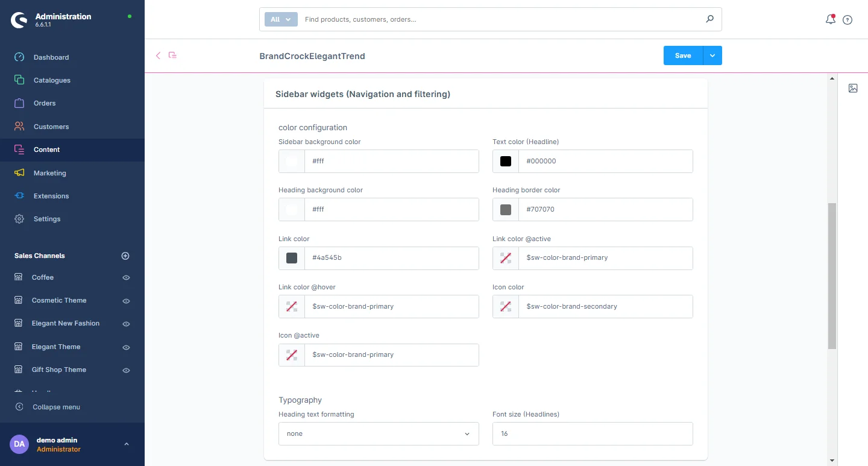Click the back arrow beside theme name
868x466 pixels.
159,55
